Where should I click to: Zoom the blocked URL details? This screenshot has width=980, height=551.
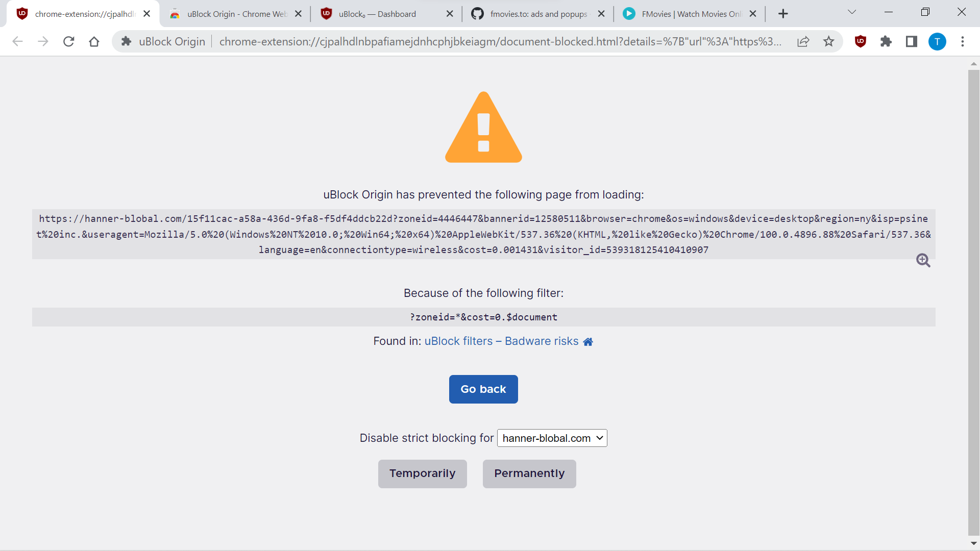(x=924, y=260)
